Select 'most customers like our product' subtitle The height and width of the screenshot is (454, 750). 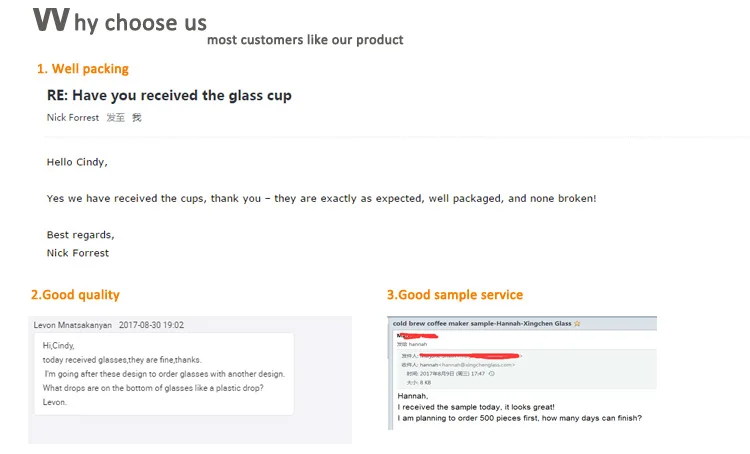pyautogui.click(x=305, y=40)
